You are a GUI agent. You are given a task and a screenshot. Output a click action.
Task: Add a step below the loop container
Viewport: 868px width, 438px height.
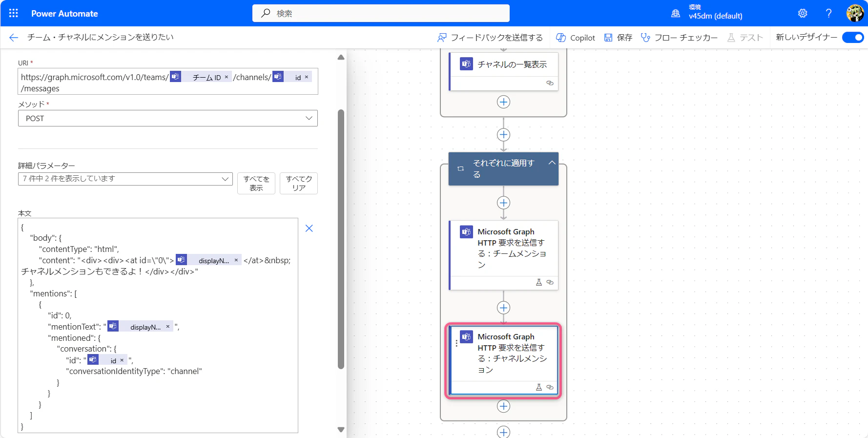tap(503, 432)
